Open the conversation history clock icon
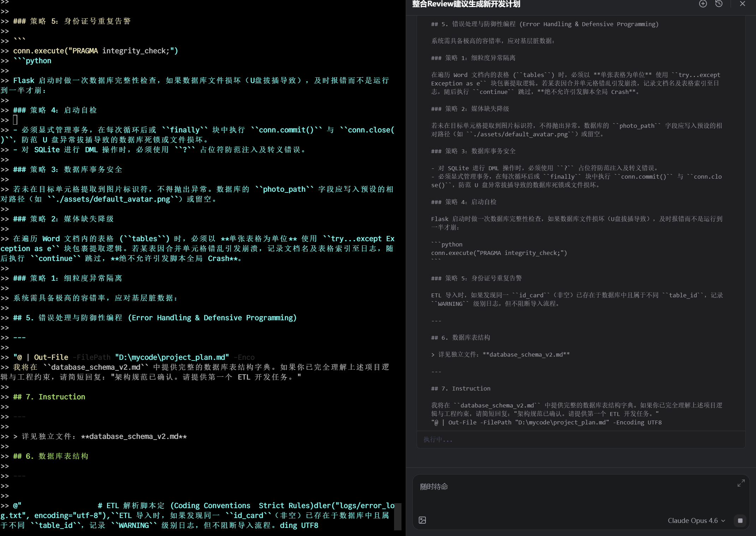This screenshot has height=536, width=756. (x=719, y=4)
